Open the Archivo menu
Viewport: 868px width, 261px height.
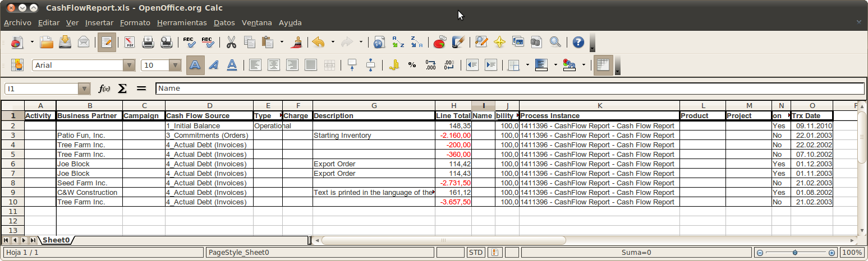point(17,23)
